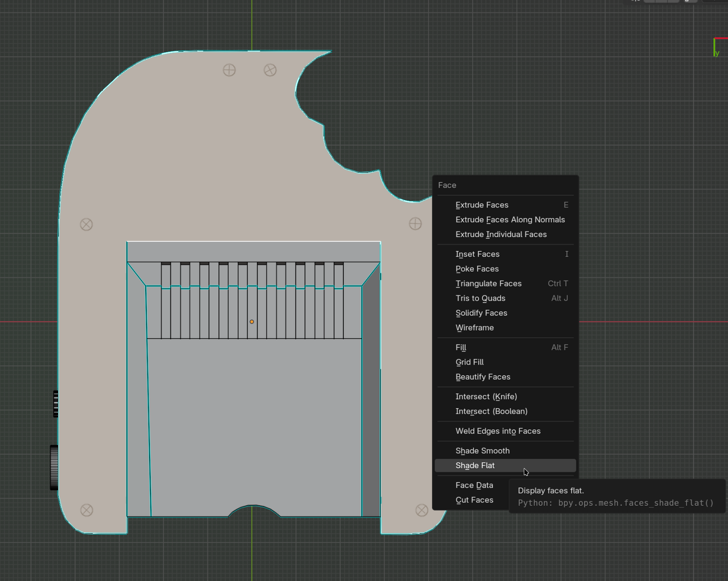Select the Solidify Faces entry

481,313
